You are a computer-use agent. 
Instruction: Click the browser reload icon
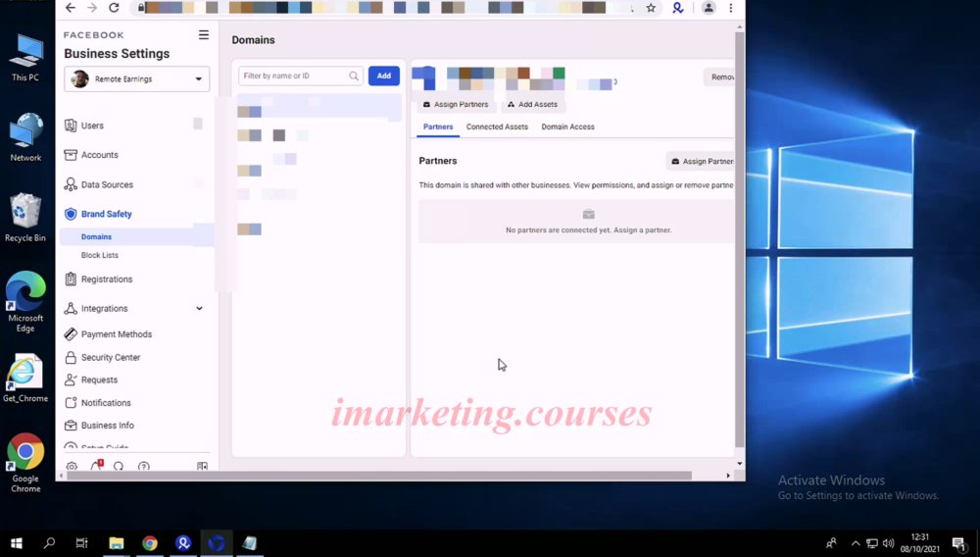(x=114, y=8)
